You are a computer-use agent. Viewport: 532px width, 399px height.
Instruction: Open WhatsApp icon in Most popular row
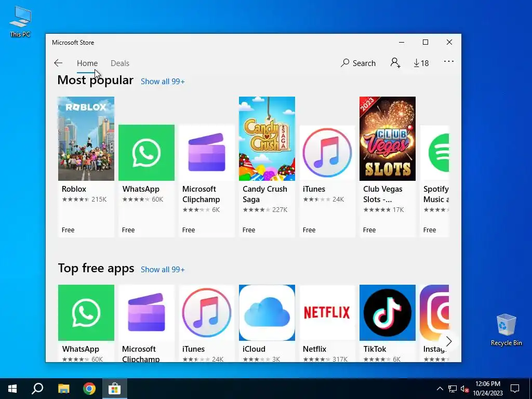147,153
